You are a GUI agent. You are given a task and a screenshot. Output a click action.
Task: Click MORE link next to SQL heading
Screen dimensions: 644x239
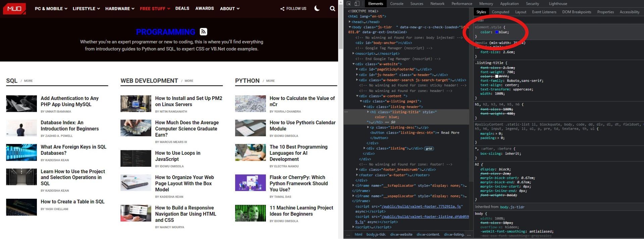tap(29, 81)
